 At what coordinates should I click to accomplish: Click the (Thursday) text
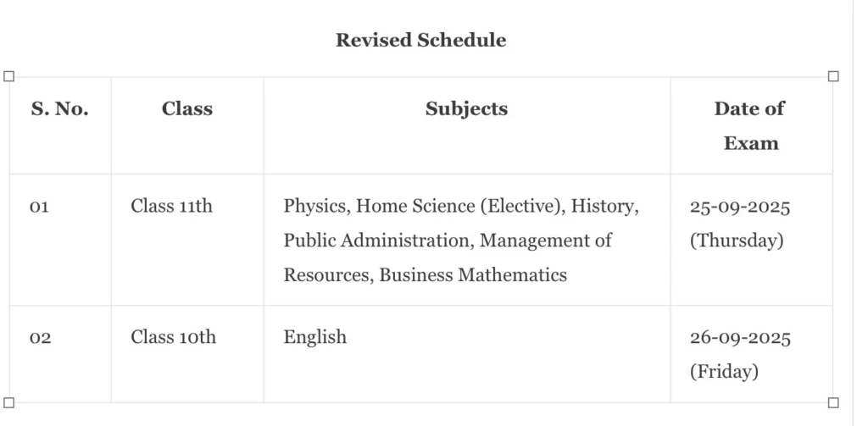pos(736,241)
